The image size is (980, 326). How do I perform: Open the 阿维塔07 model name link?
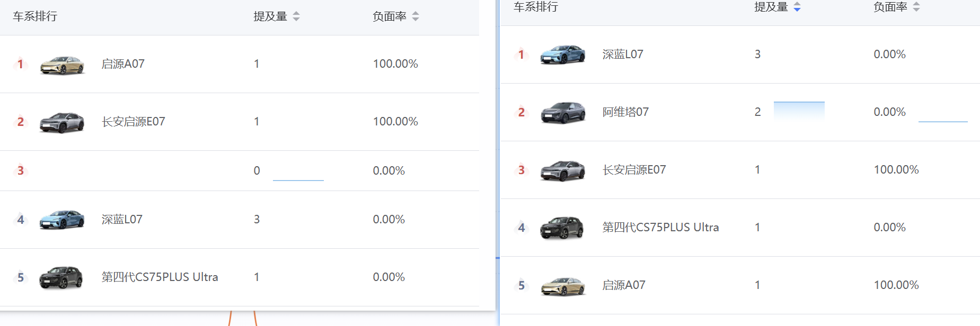pos(625,112)
